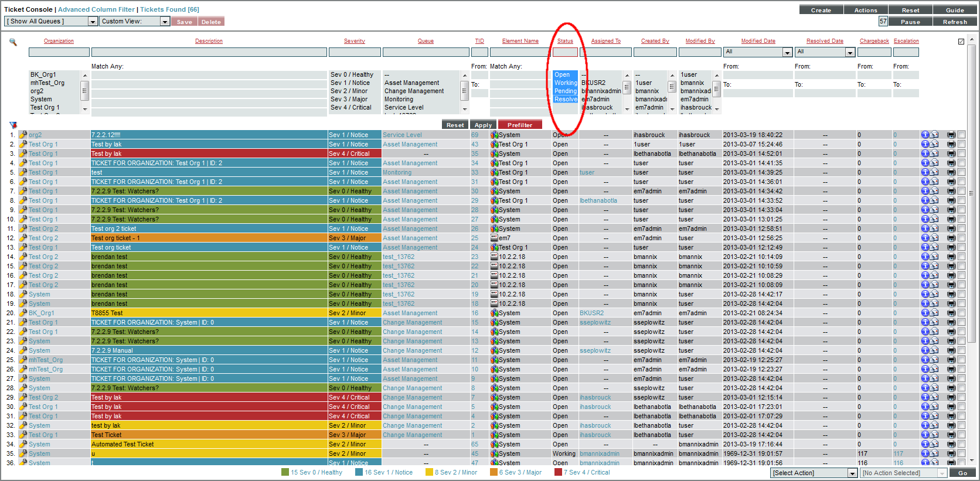
Task: Open the Actions menu
Action: 865,10
